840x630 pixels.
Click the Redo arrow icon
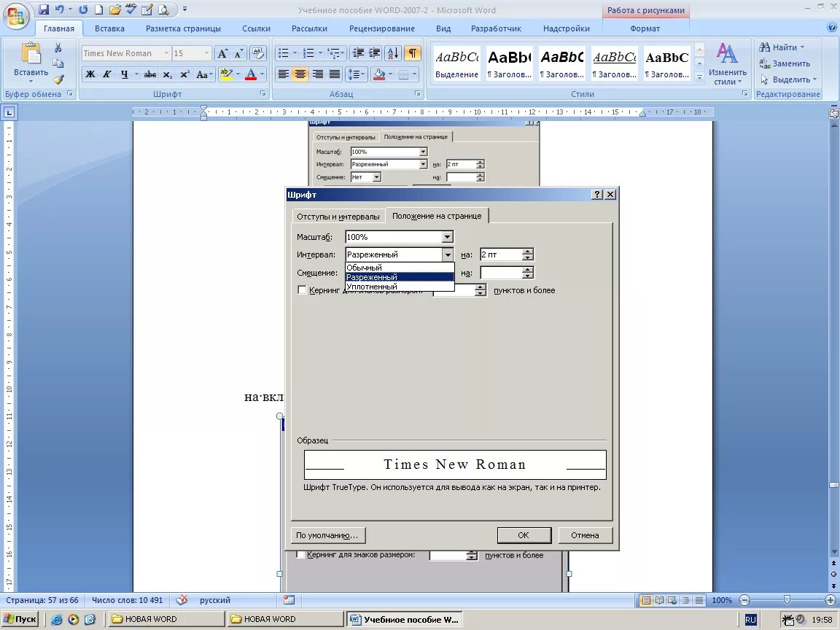tap(83, 9)
